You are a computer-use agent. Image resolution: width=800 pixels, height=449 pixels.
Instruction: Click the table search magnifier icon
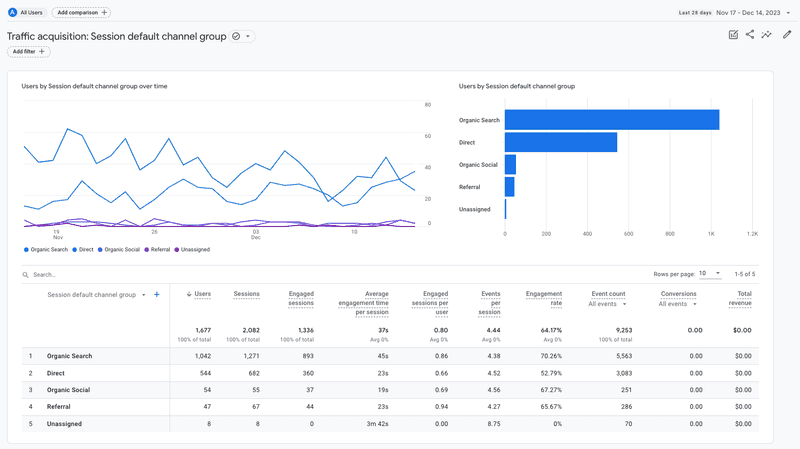point(26,274)
